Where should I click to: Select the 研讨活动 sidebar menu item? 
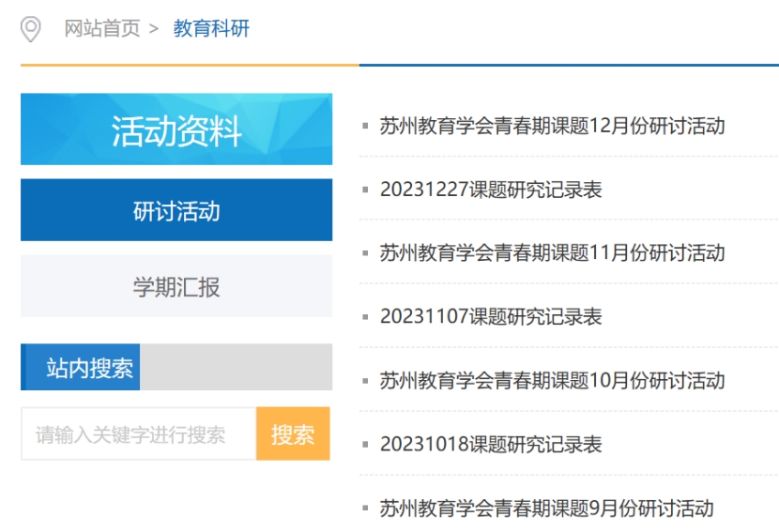click(176, 210)
